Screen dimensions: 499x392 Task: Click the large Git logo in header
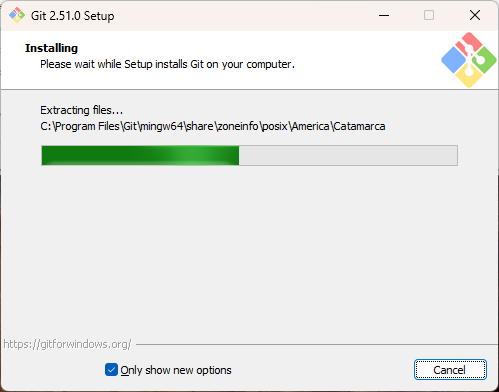click(x=469, y=60)
